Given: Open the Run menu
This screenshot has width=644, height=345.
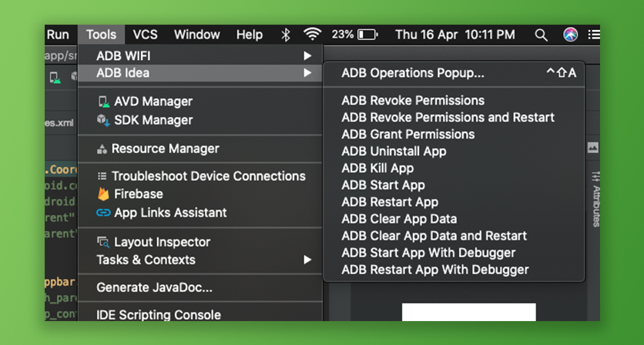Looking at the screenshot, I should click(x=58, y=35).
